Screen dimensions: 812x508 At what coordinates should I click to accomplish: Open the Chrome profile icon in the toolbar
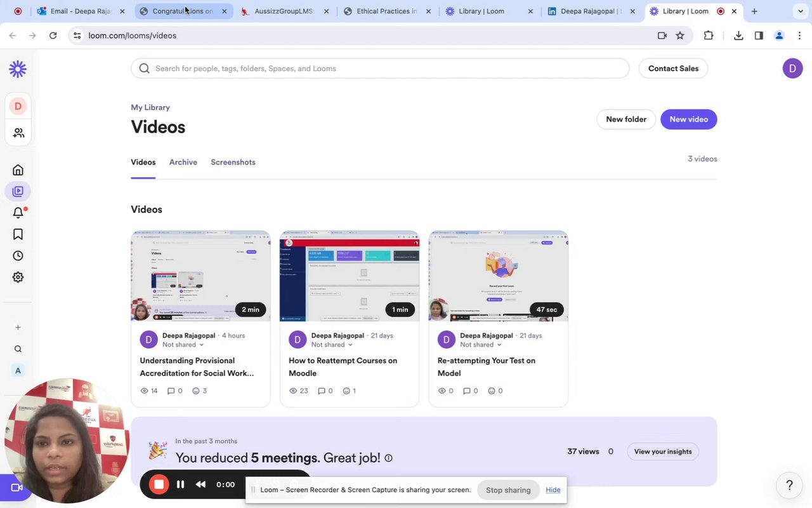(x=779, y=36)
